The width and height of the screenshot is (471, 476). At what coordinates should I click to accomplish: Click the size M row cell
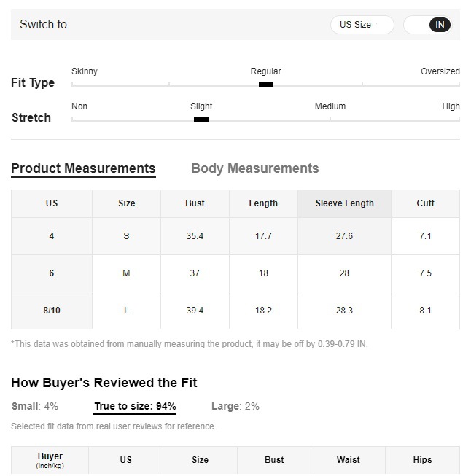tap(126, 273)
